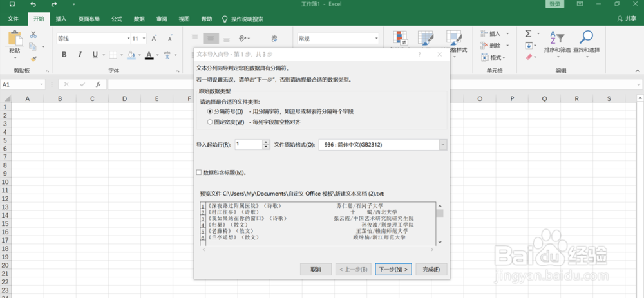Click the AutoSum sigma icon

[x=529, y=33]
